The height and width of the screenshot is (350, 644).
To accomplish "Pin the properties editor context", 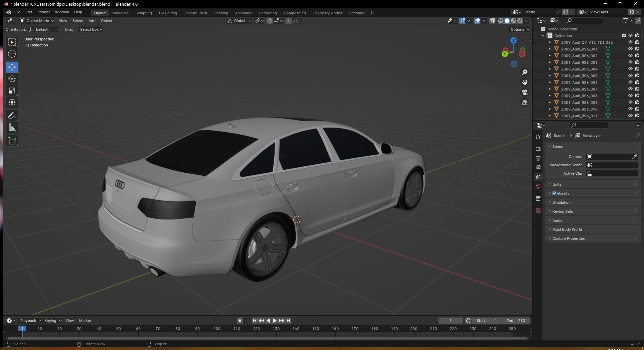I will [638, 136].
